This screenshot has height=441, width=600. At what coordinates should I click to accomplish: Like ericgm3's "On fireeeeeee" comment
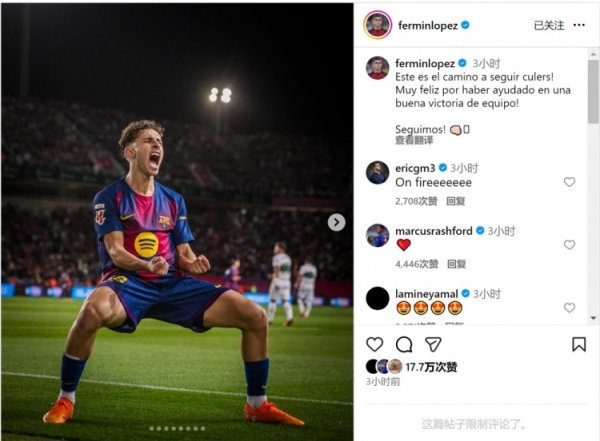pyautogui.click(x=570, y=182)
